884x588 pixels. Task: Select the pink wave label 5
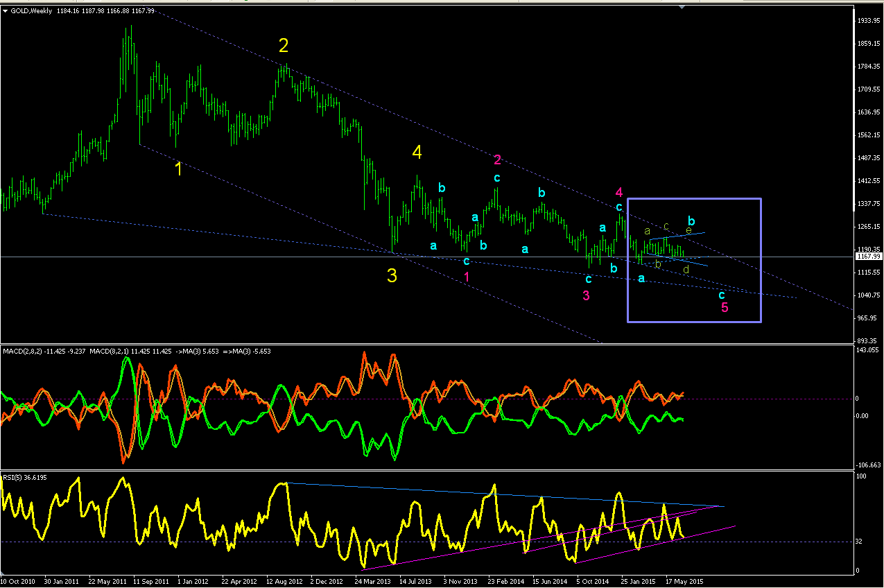(x=725, y=307)
